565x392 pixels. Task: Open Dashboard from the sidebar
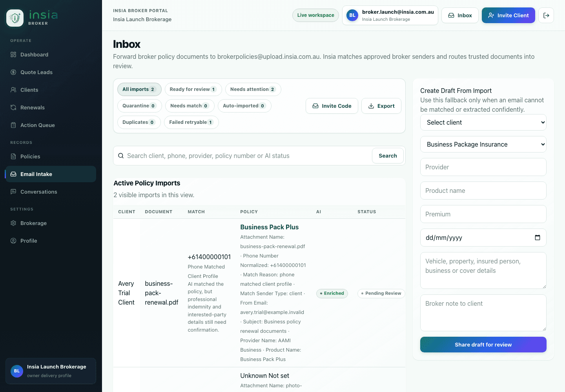click(x=51, y=54)
